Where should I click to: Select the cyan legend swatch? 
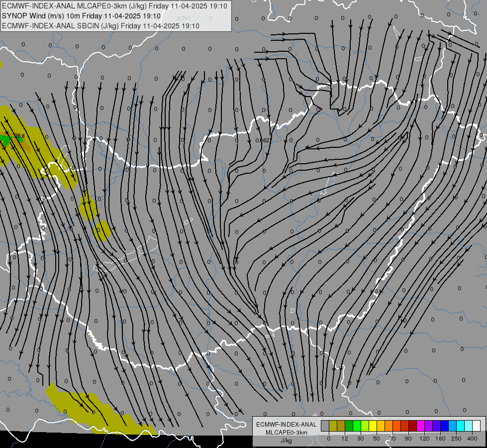pos(461,426)
